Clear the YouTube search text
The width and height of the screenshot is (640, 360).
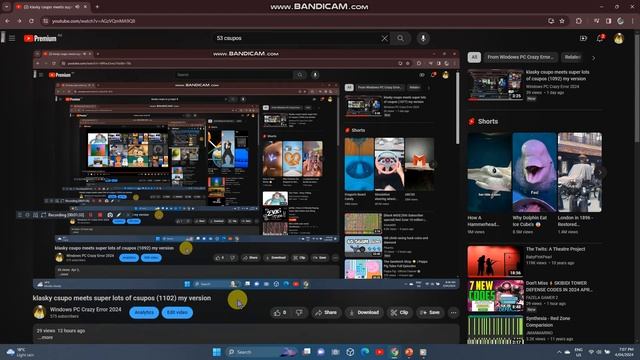click(384, 38)
